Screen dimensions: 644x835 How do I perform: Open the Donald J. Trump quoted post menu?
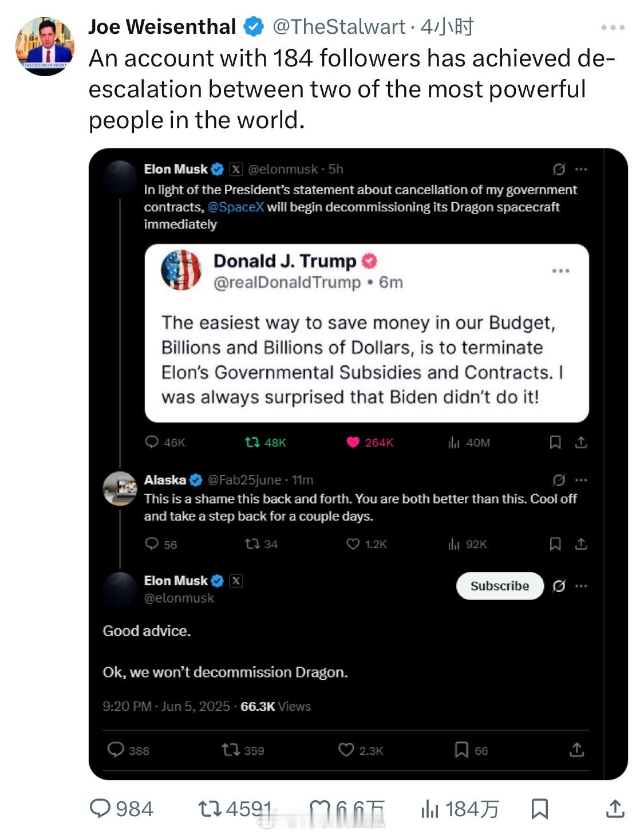[x=560, y=270]
